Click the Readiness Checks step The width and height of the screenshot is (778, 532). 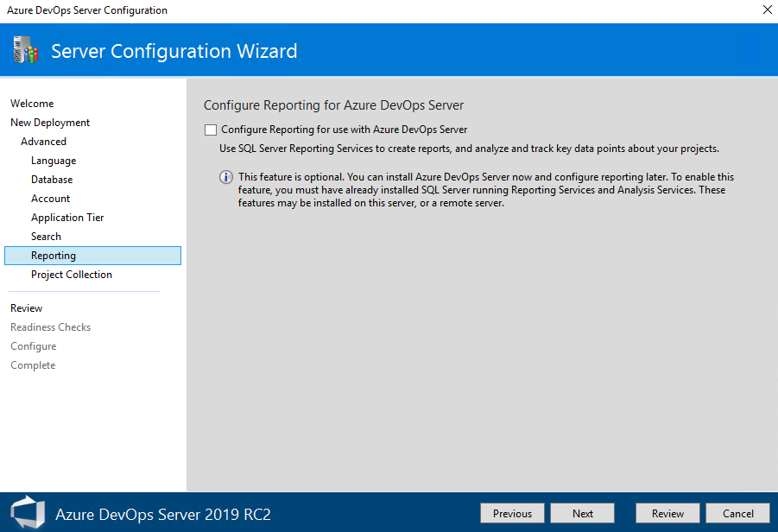(x=50, y=326)
